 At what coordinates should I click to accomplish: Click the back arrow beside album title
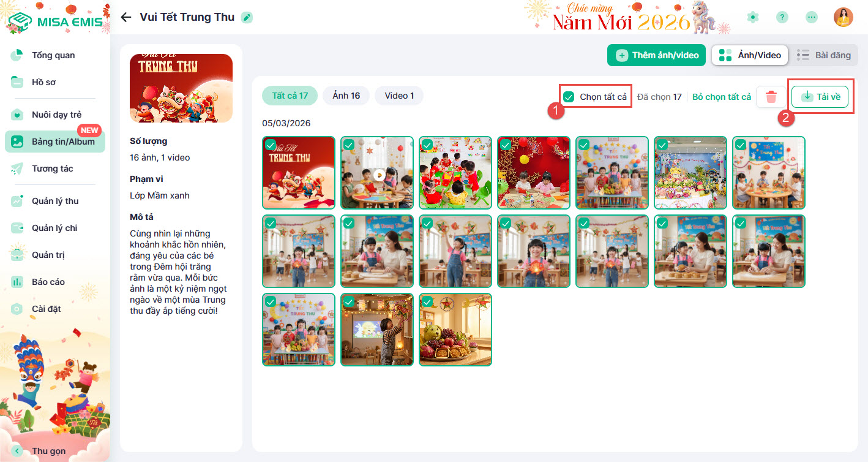click(x=126, y=17)
